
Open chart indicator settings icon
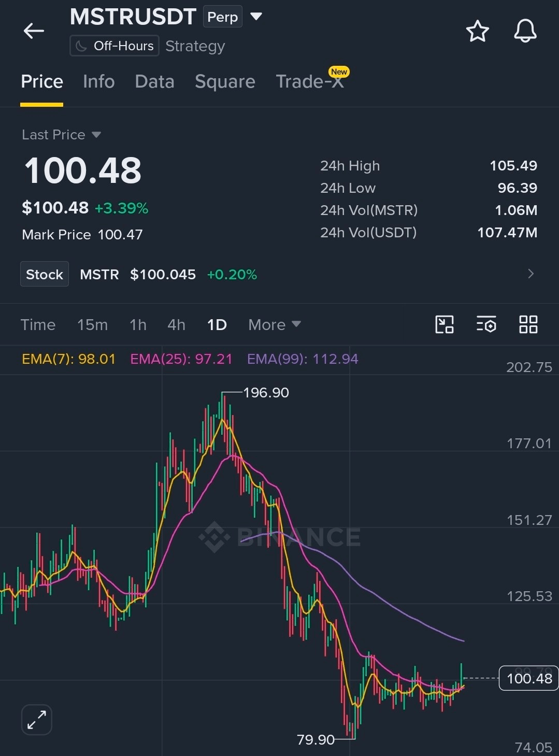pos(486,324)
